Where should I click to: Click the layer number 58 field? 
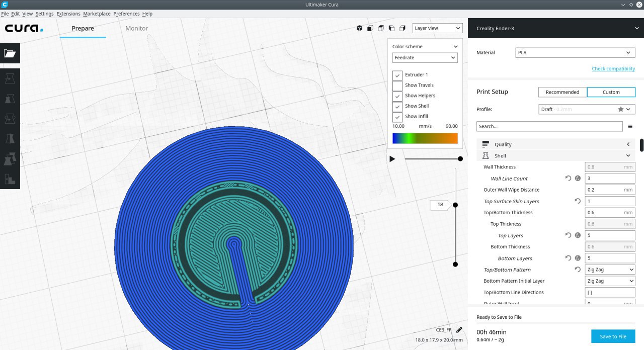440,205
